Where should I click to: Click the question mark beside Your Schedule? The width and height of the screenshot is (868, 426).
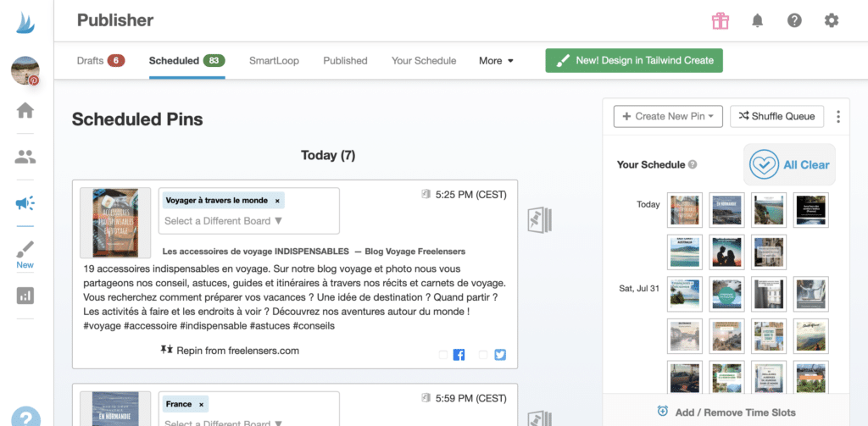pos(693,165)
